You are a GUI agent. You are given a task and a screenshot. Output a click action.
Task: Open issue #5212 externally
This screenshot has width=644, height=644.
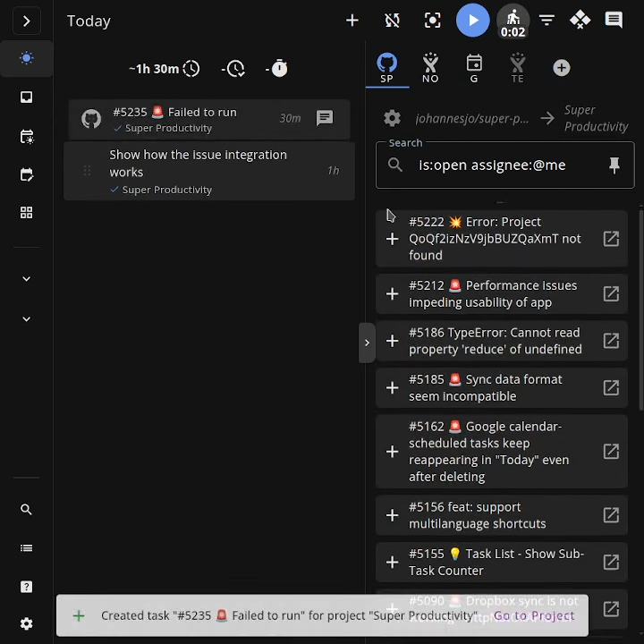point(611,293)
